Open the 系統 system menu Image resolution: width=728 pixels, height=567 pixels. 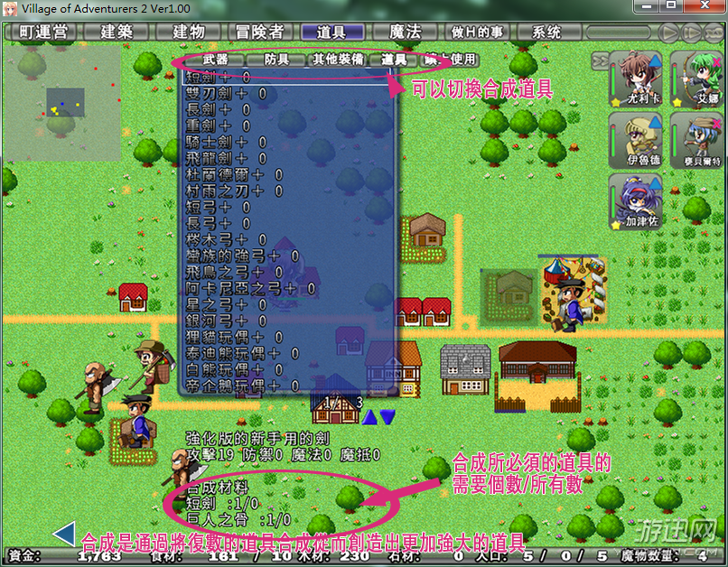pyautogui.click(x=546, y=32)
